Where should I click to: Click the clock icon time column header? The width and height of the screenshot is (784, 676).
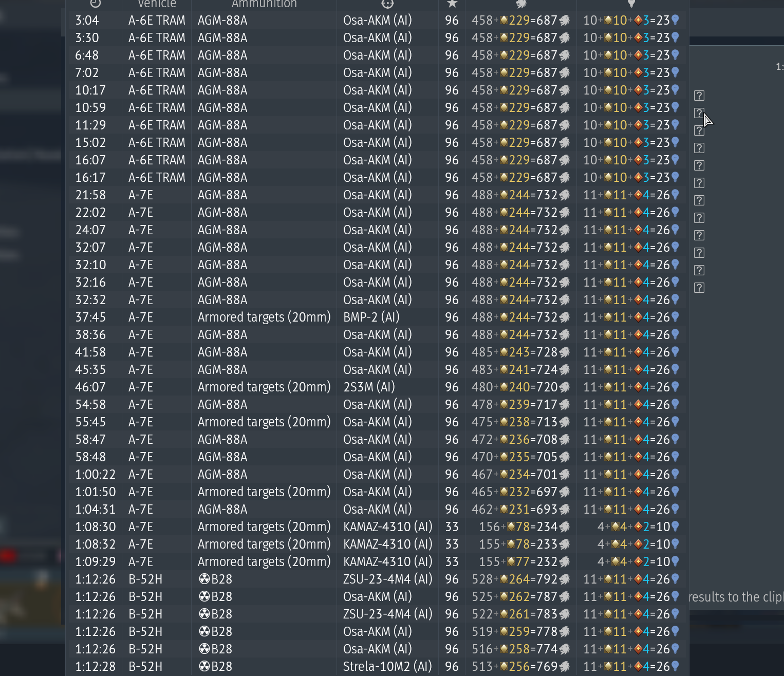(x=95, y=4)
